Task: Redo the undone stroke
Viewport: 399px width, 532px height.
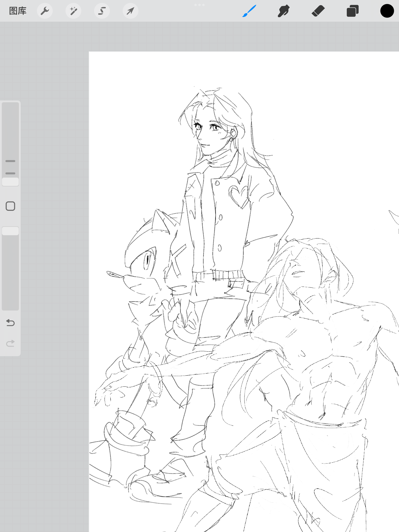Action: [10, 343]
